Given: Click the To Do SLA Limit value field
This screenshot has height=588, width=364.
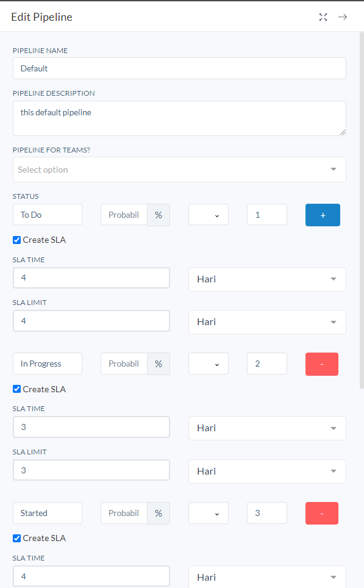Looking at the screenshot, I should tap(91, 321).
